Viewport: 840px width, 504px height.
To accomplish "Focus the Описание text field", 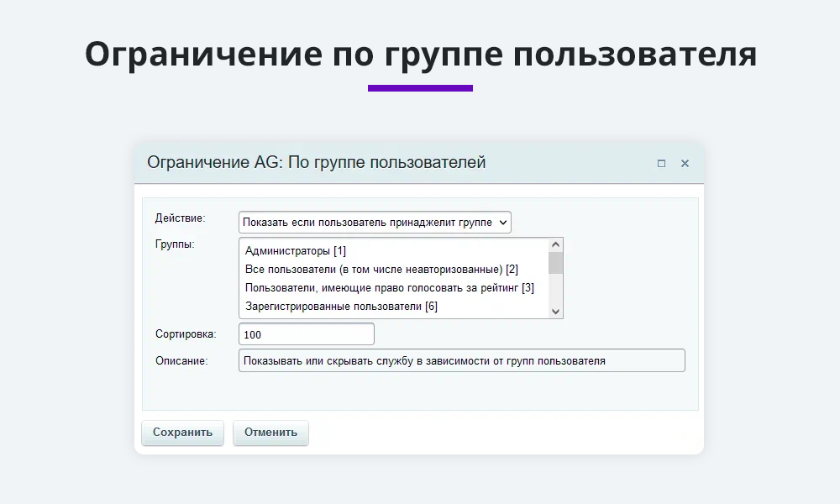I will click(461, 360).
